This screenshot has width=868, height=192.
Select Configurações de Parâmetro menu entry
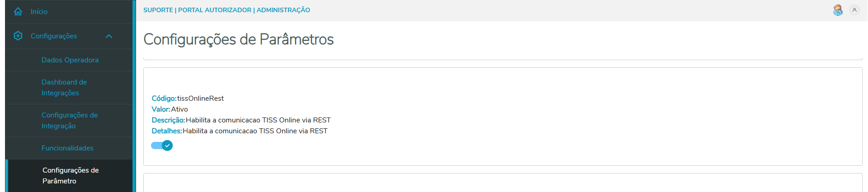tap(71, 176)
